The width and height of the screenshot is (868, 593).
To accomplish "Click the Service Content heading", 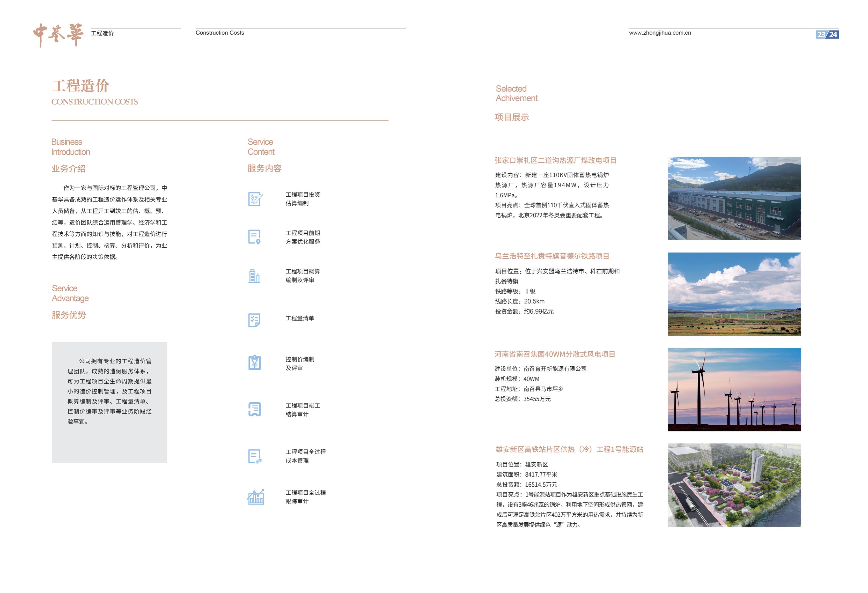I will coord(261,147).
